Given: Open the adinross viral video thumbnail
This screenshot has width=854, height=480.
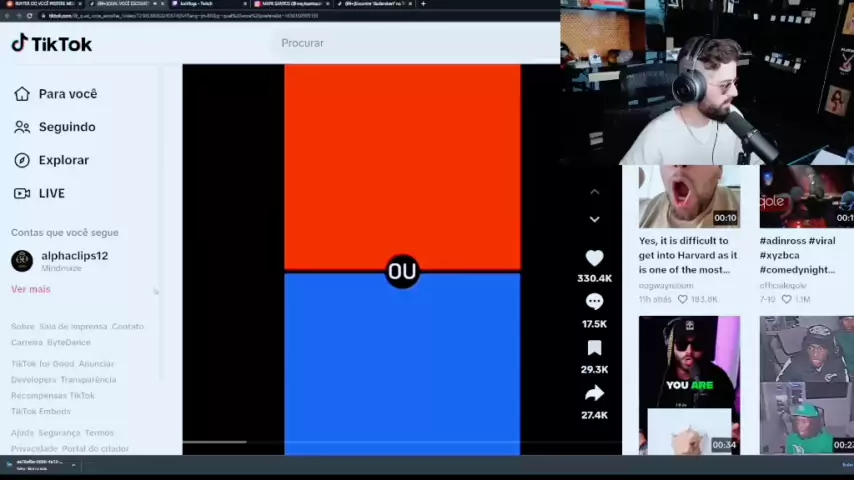Looking at the screenshot, I should point(805,197).
